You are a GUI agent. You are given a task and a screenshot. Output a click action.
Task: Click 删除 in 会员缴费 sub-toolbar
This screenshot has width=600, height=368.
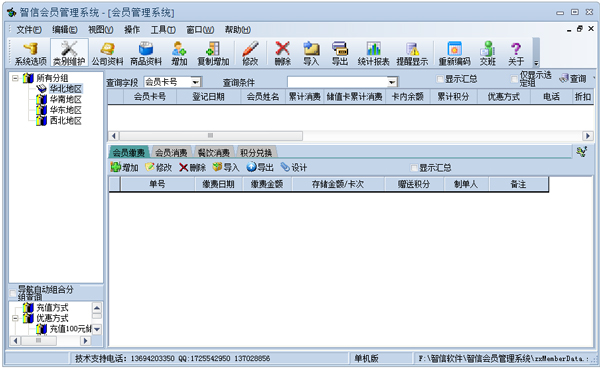(192, 167)
